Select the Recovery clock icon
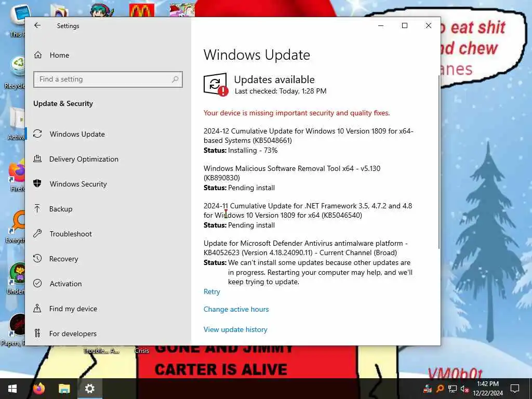Image resolution: width=532 pixels, height=399 pixels. 37,259
